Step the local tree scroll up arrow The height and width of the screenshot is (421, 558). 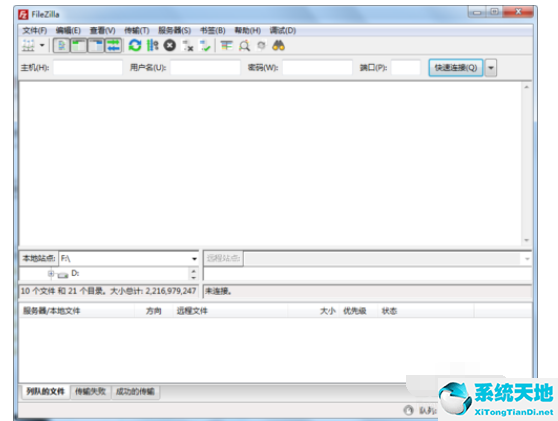coord(194,271)
